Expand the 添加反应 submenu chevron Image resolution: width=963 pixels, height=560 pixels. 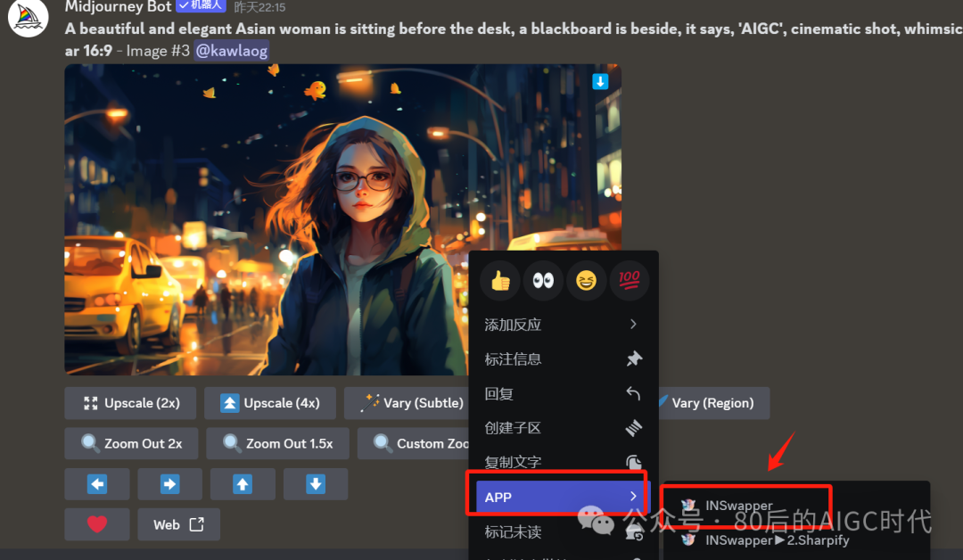(633, 324)
